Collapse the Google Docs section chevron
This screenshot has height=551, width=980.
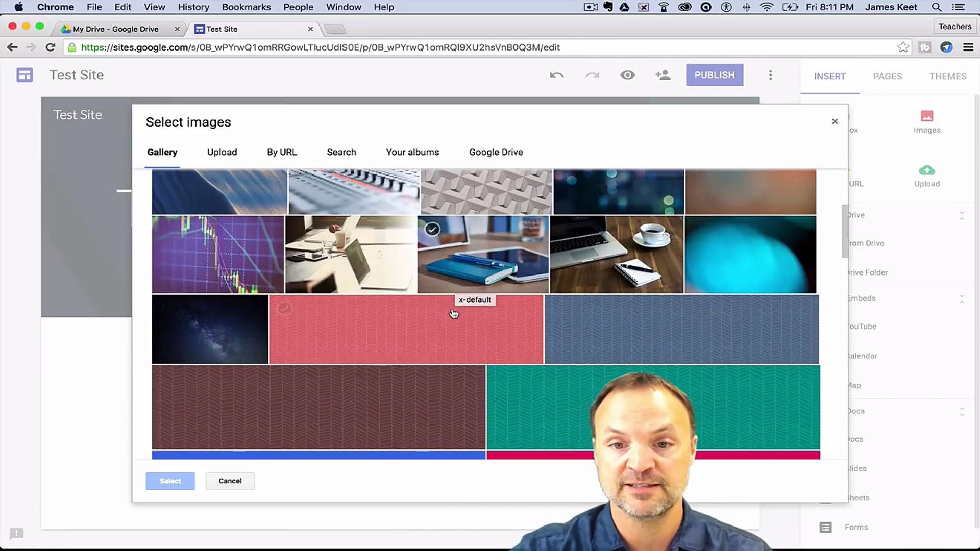click(x=961, y=411)
